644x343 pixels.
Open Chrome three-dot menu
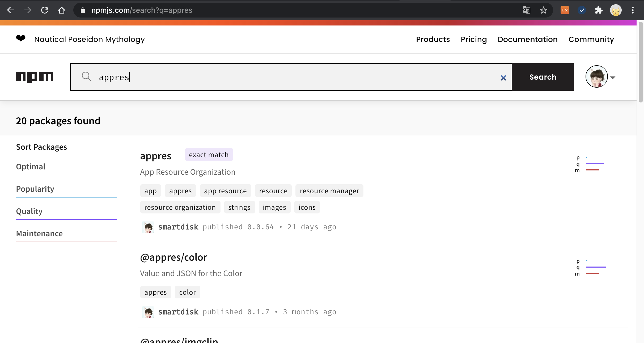(x=633, y=10)
